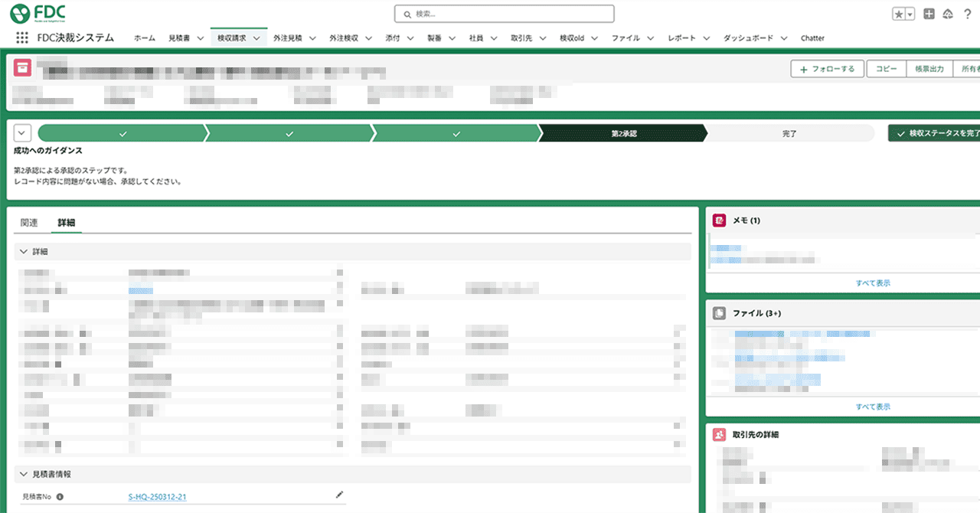
Task: Open the 見積書 tab dropdown arrow
Action: (200, 38)
